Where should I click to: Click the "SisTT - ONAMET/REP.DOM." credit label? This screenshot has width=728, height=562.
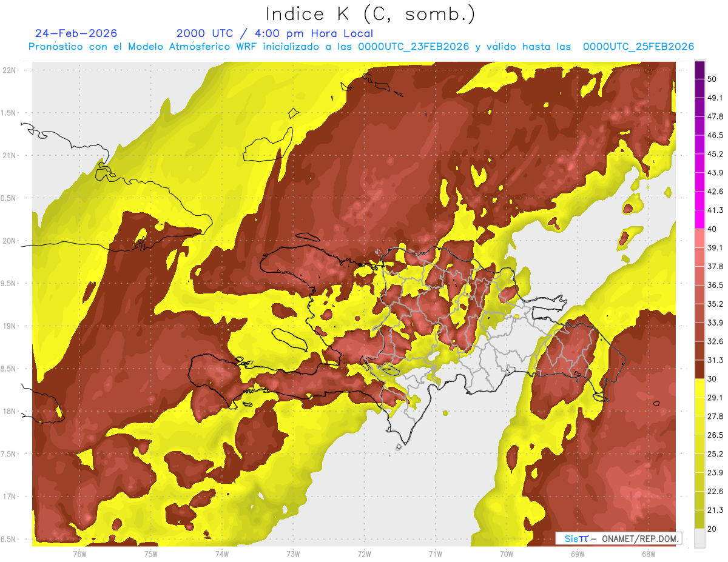coord(618,538)
